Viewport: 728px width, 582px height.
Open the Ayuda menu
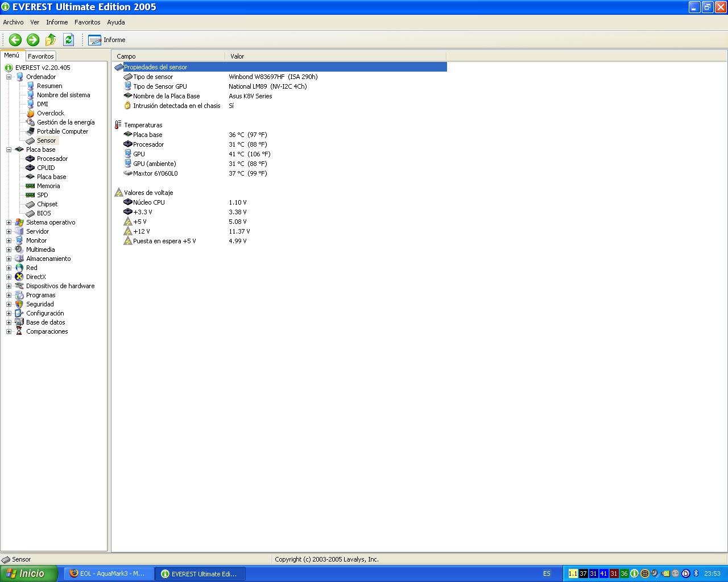click(116, 22)
